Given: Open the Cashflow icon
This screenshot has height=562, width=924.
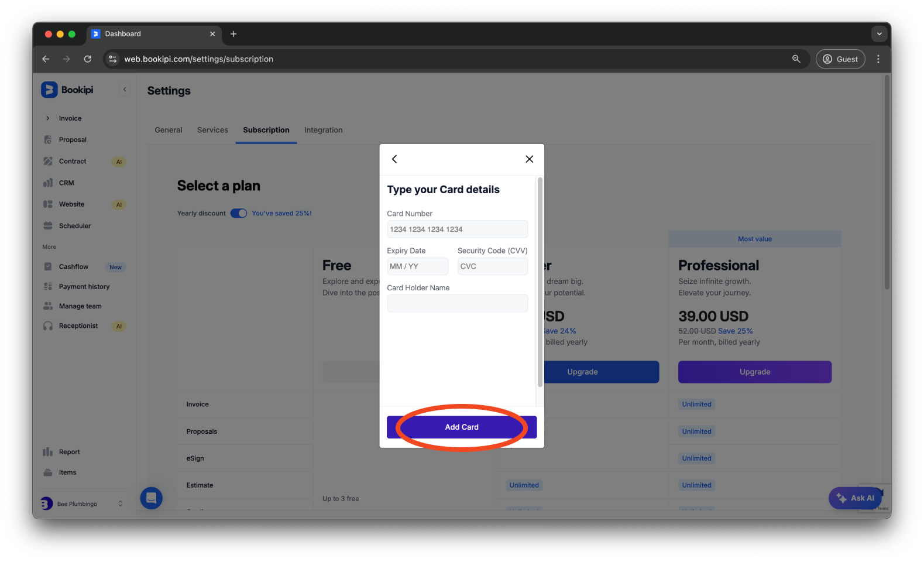Looking at the screenshot, I should coord(48,267).
